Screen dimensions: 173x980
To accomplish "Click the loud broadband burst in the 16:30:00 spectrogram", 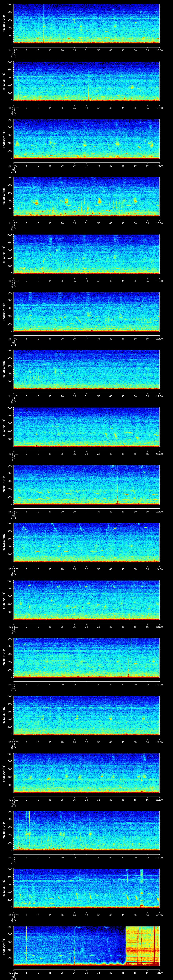I will tap(143, 946).
